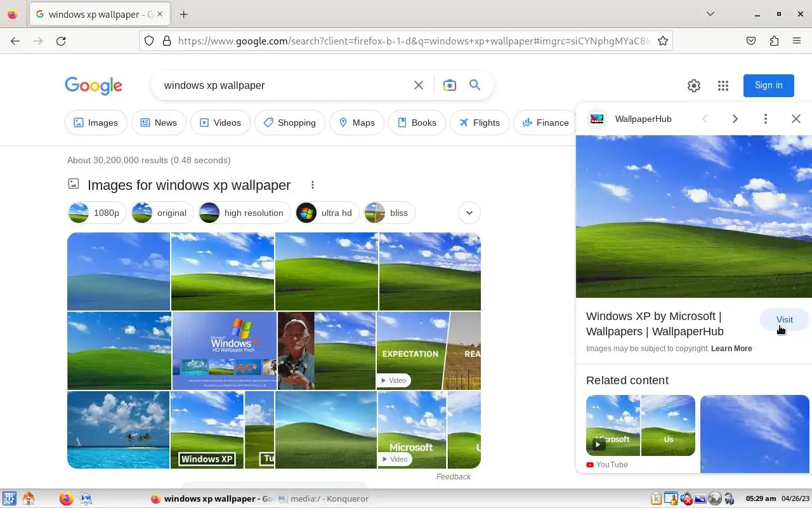Click the Konqueror icon in taskbar launcher
The width and height of the screenshot is (812, 508).
point(85,498)
